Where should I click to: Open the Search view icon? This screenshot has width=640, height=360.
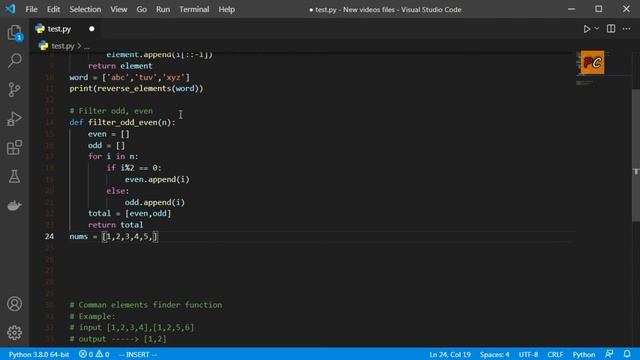click(x=14, y=60)
